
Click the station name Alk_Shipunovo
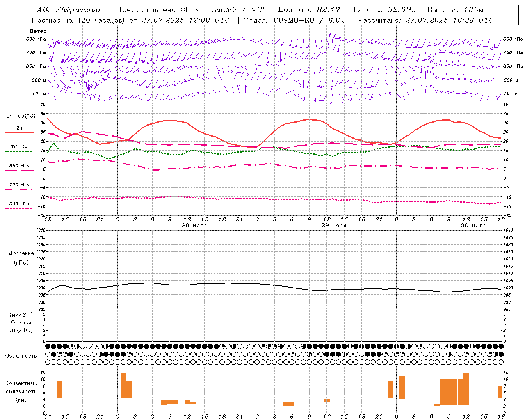pyautogui.click(x=68, y=10)
